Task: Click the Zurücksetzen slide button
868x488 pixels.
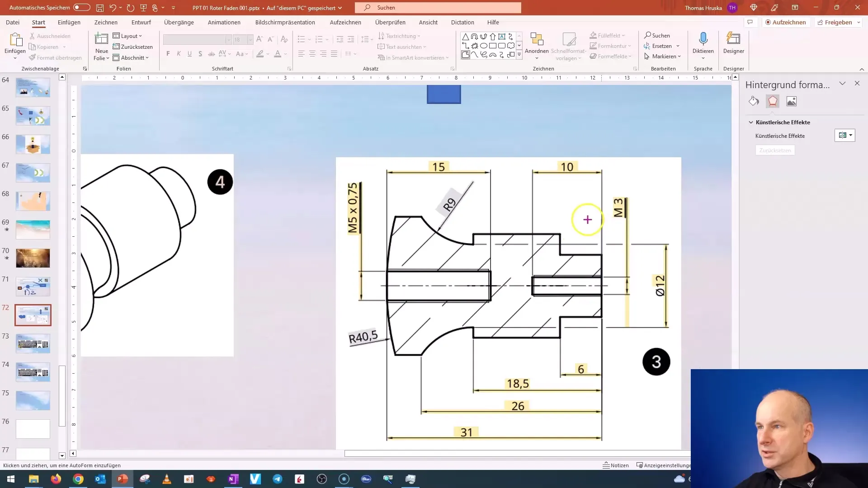Action: click(x=132, y=47)
